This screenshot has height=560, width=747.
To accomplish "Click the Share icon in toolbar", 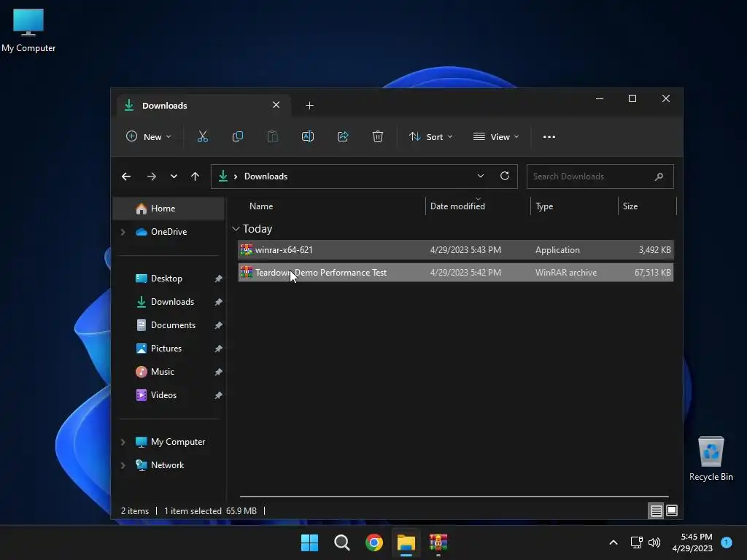I will 343,136.
